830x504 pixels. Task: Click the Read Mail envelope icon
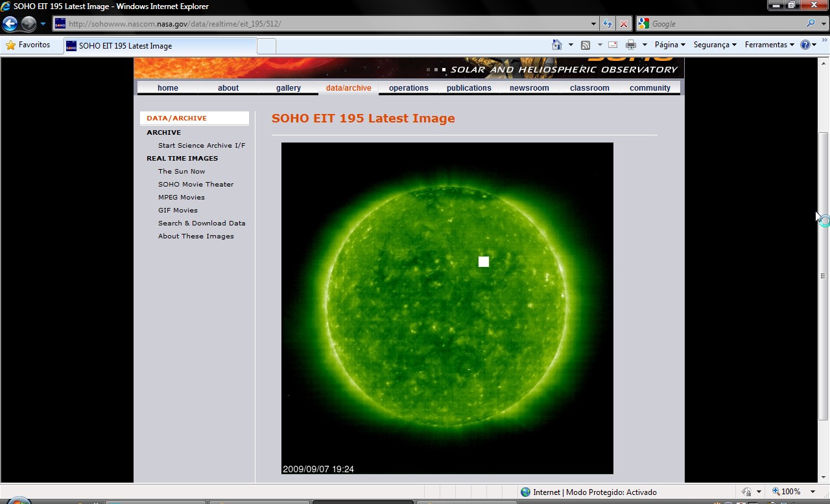point(612,45)
